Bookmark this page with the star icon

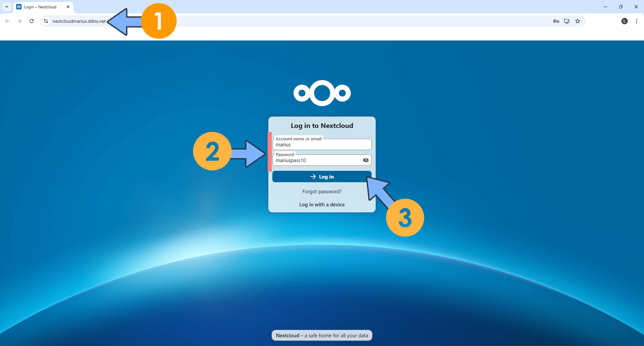click(x=578, y=21)
